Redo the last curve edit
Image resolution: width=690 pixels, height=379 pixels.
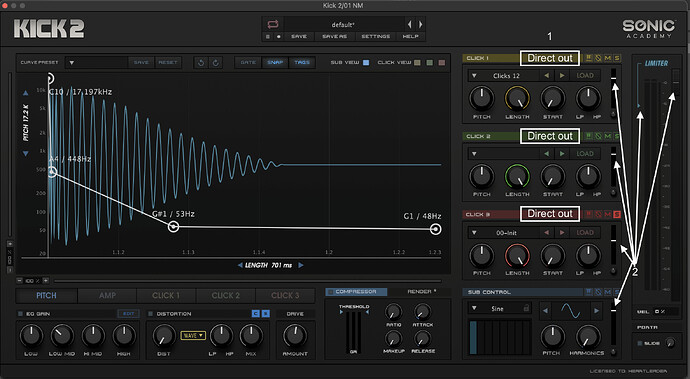pos(216,63)
